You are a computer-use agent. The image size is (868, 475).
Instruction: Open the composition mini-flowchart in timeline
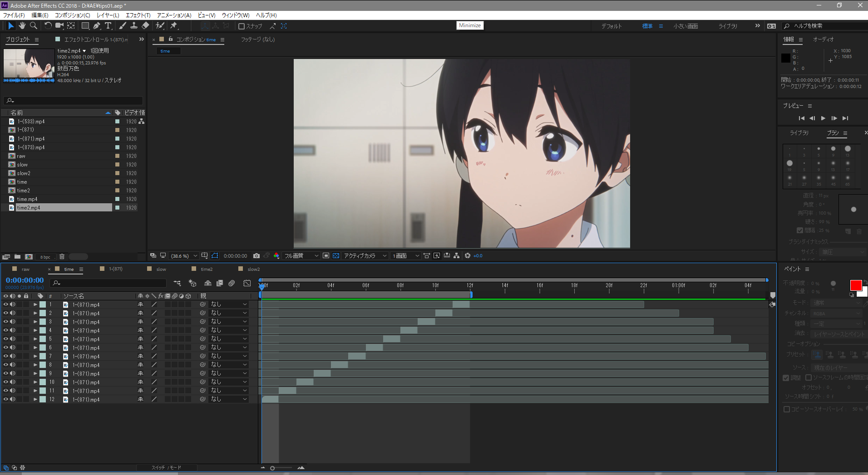pos(177,283)
